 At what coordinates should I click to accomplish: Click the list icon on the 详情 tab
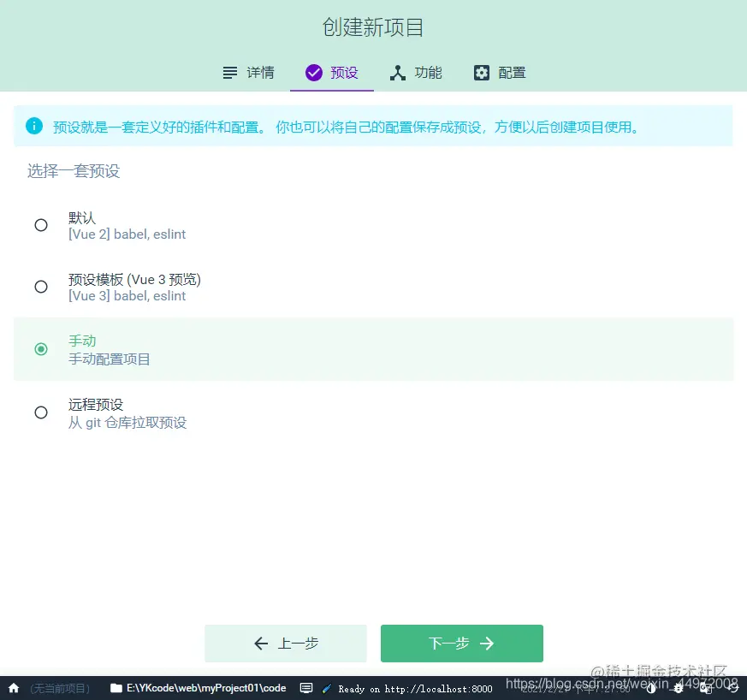[228, 73]
